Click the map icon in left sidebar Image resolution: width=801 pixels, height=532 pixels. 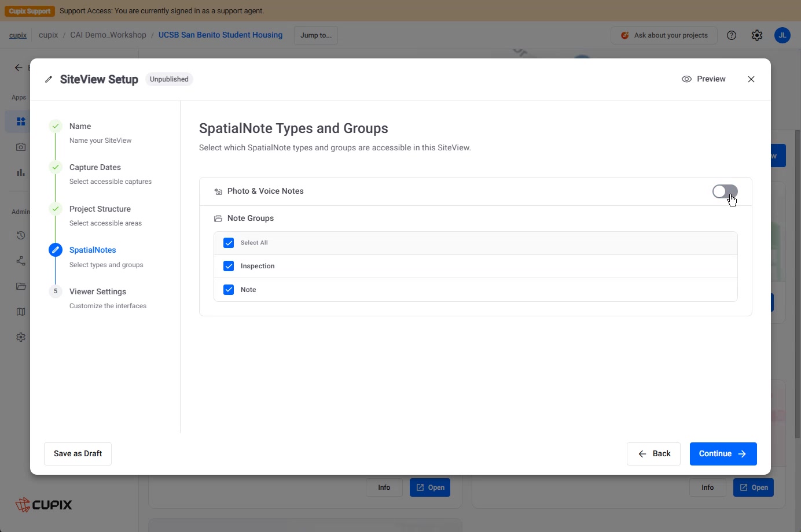click(21, 312)
